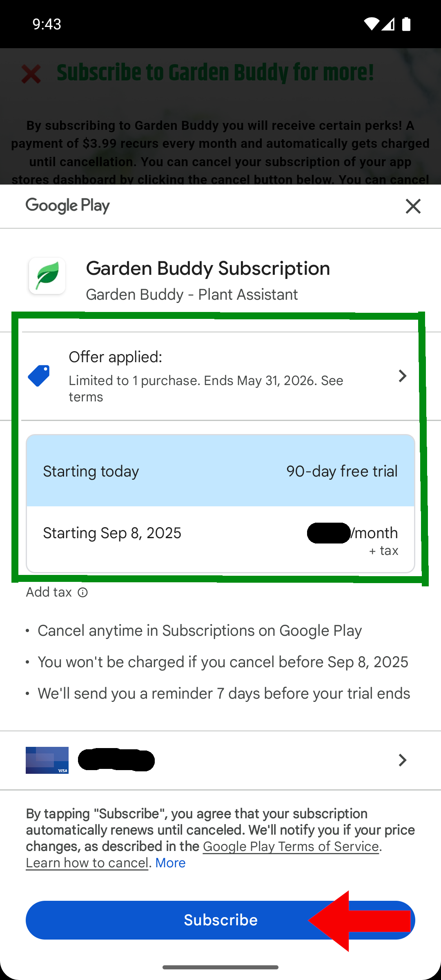Tap the Google Play logo

tap(68, 206)
